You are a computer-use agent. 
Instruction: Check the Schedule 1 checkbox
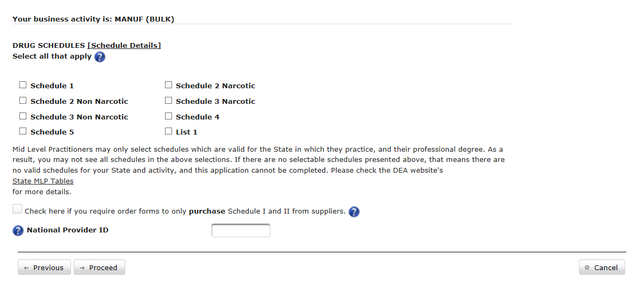[x=23, y=85]
